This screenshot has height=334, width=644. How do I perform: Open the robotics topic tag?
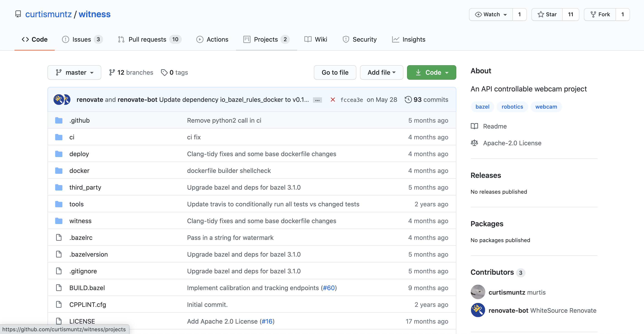click(x=512, y=107)
